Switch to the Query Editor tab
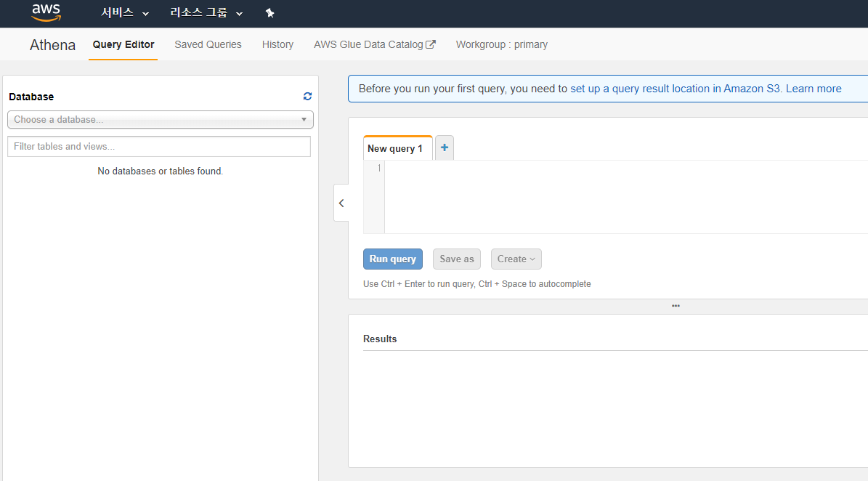 [123, 45]
